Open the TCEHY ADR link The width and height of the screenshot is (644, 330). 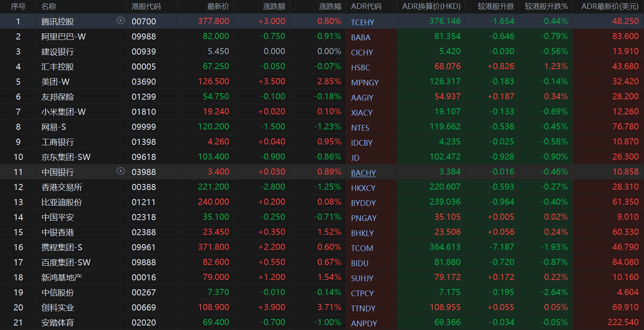[x=362, y=22]
